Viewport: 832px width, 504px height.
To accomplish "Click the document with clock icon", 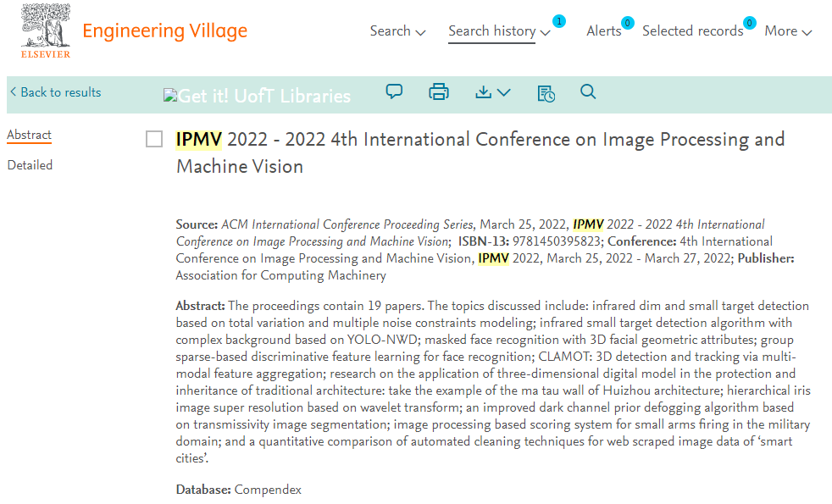I will pos(546,93).
